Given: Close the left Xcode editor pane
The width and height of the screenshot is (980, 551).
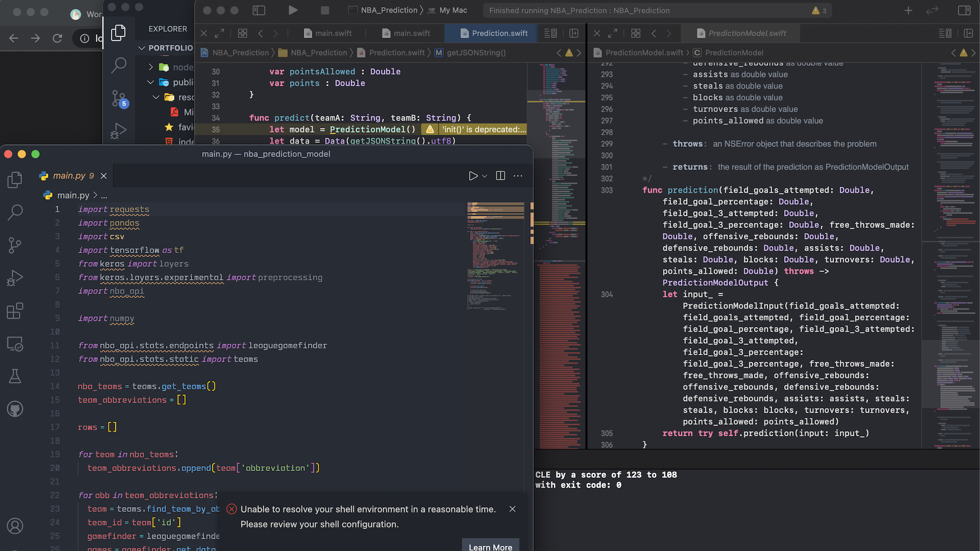Looking at the screenshot, I should tap(204, 33).
